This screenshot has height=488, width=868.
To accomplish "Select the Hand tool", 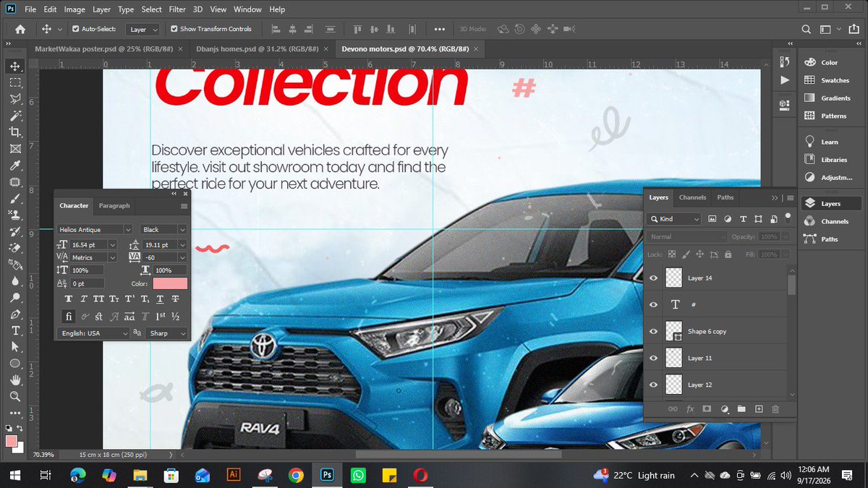I will [15, 380].
